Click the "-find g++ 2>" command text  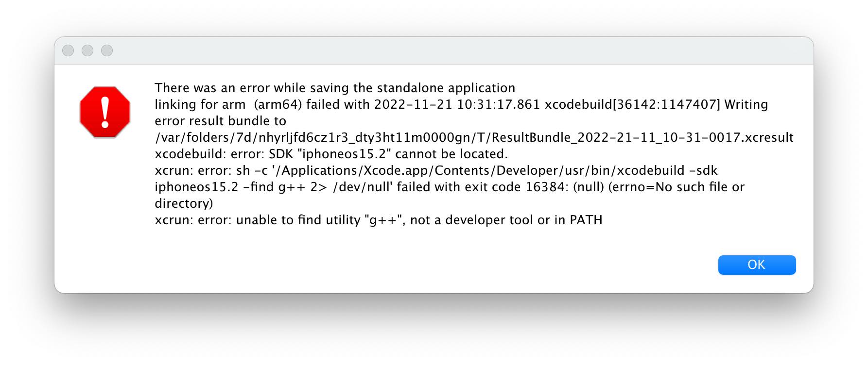[x=289, y=187]
